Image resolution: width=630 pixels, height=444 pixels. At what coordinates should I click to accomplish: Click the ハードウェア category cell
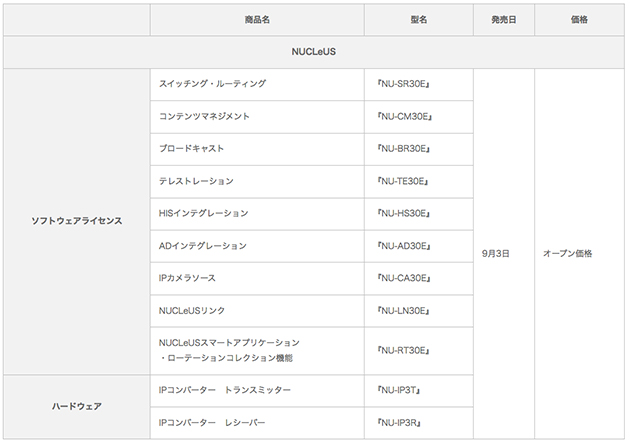coord(77,406)
